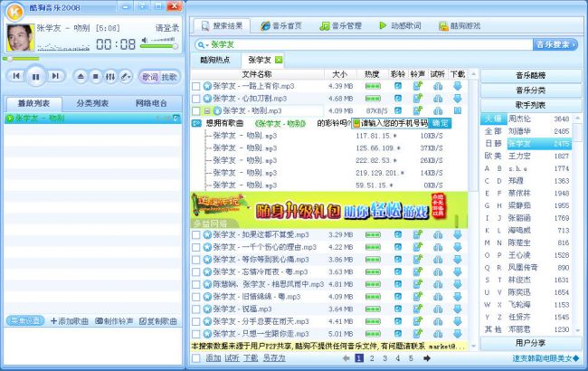Click the listen icon for 一路上有你.mp3
The height and width of the screenshot is (371, 588).
(438, 86)
